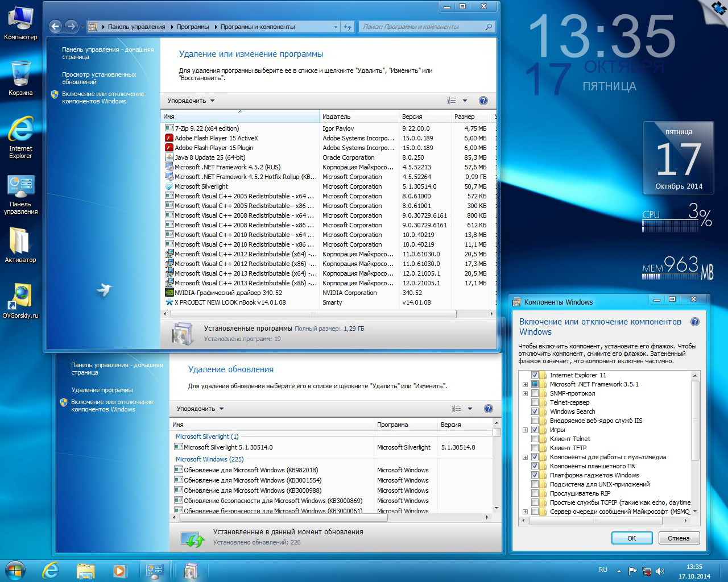The height and width of the screenshot is (582, 728).
Task: Click Включение или отключение компонентов link in Programs
Action: point(103,97)
